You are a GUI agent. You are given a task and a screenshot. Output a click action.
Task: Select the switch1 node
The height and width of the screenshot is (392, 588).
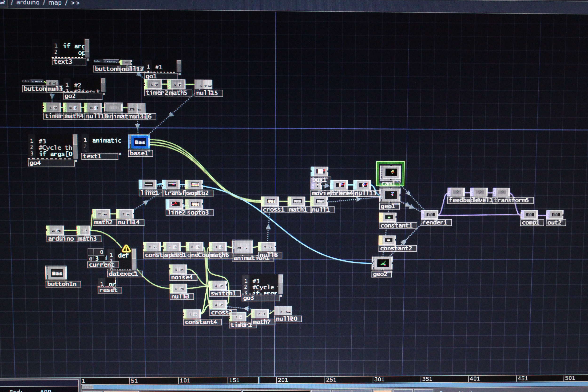218,285
